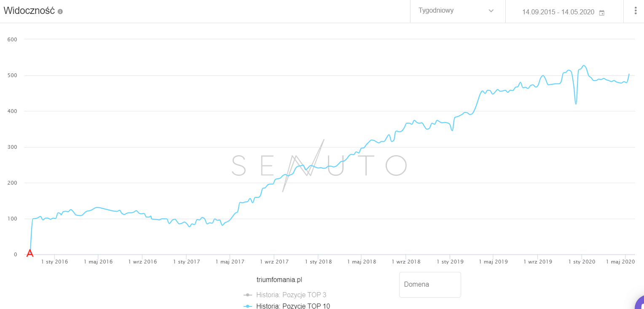Click the 1 sty 2018 axis label
The height and width of the screenshot is (309, 644).
318,262
